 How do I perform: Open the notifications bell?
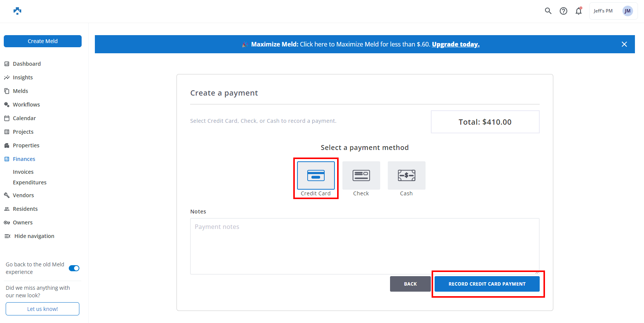click(579, 11)
